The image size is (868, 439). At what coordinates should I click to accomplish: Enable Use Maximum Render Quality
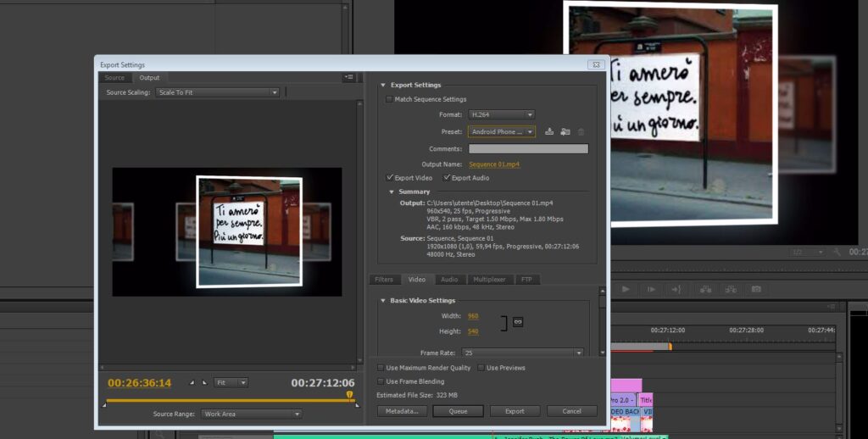tap(381, 368)
